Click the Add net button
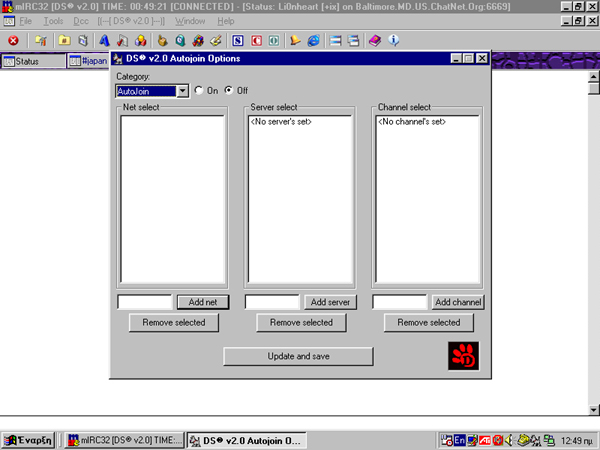This screenshot has height=450, width=600. (203, 302)
